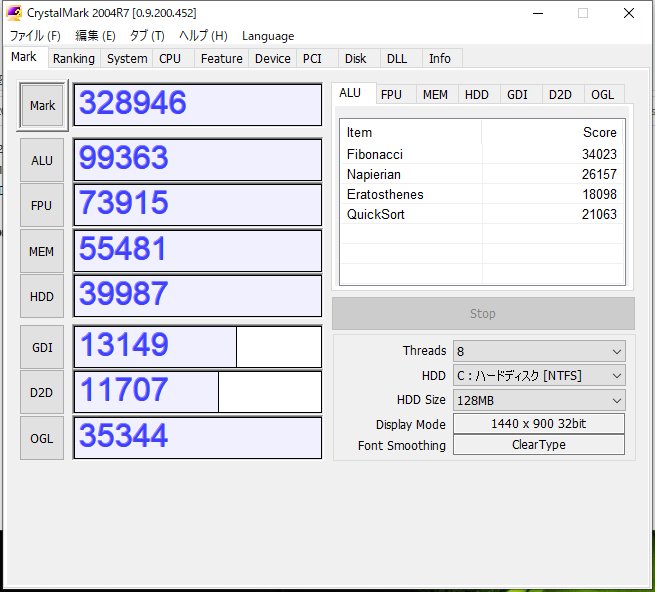
Task: Select the Napierian row in score list
Action: pos(482,174)
